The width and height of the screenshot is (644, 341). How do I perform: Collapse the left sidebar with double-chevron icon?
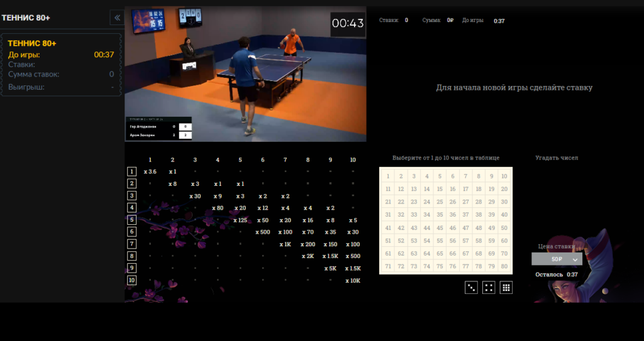pos(117,18)
